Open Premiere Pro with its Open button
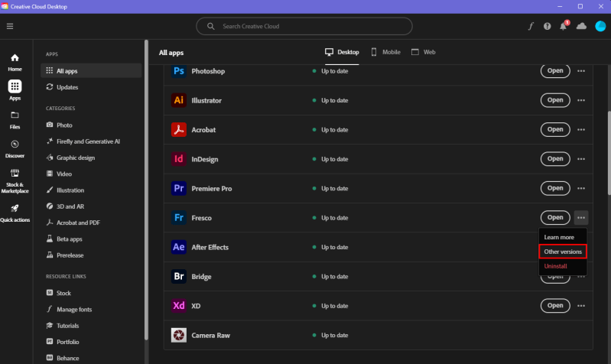Viewport: 611px width, 364px height. coord(555,188)
